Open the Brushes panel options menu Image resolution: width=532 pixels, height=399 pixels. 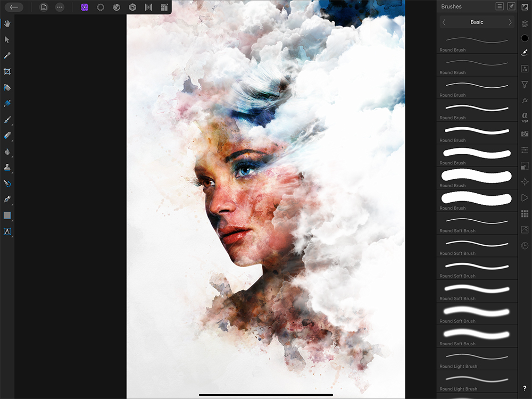coord(499,6)
